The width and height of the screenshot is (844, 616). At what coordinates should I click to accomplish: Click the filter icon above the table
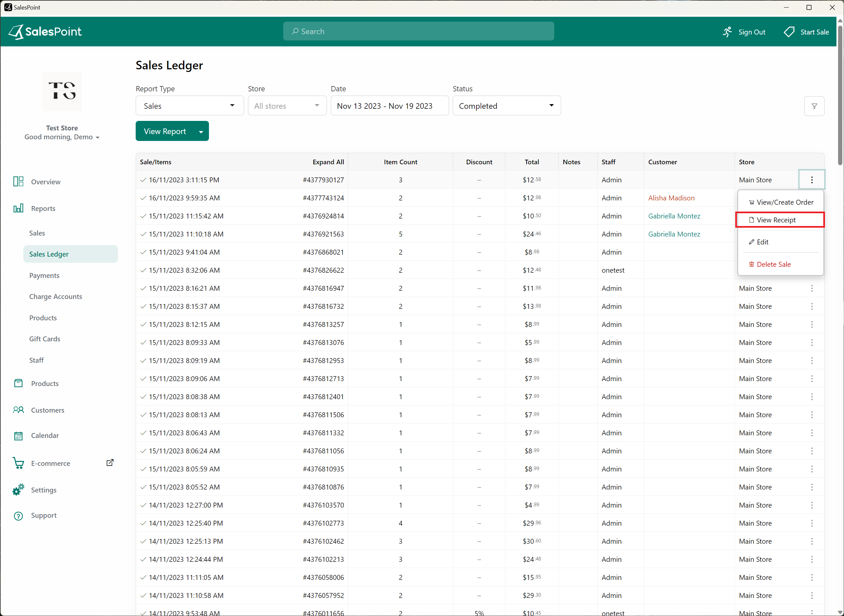tap(814, 106)
